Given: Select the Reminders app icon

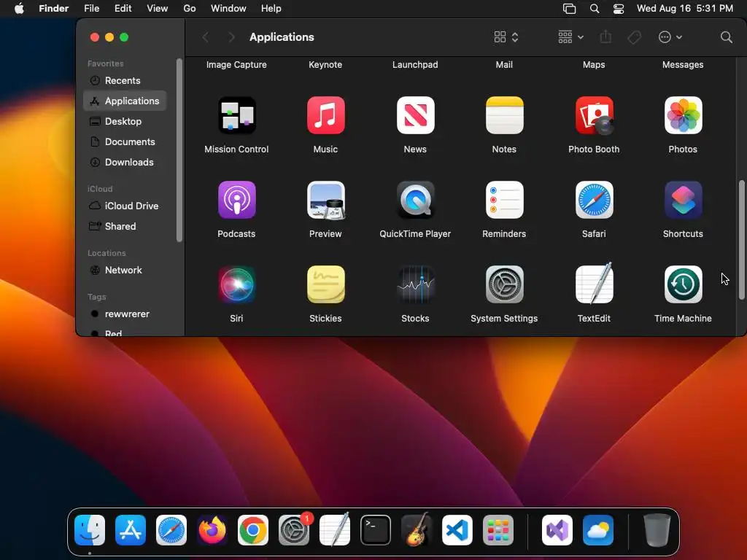Looking at the screenshot, I should (505, 200).
